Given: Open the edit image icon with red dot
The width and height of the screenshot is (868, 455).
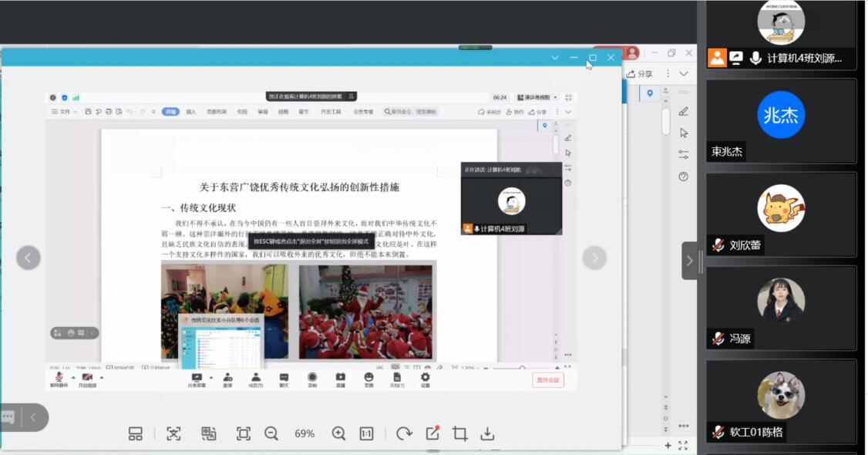Looking at the screenshot, I should coord(432,433).
